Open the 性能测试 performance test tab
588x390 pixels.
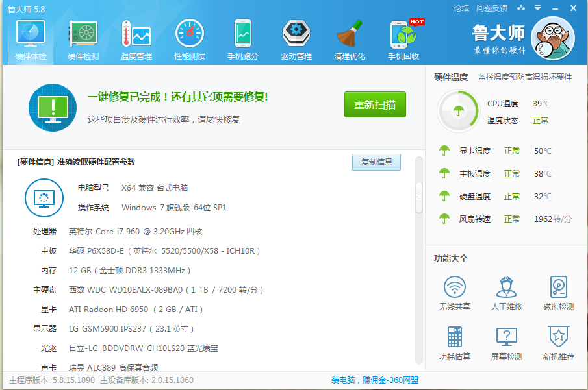pyautogui.click(x=190, y=40)
